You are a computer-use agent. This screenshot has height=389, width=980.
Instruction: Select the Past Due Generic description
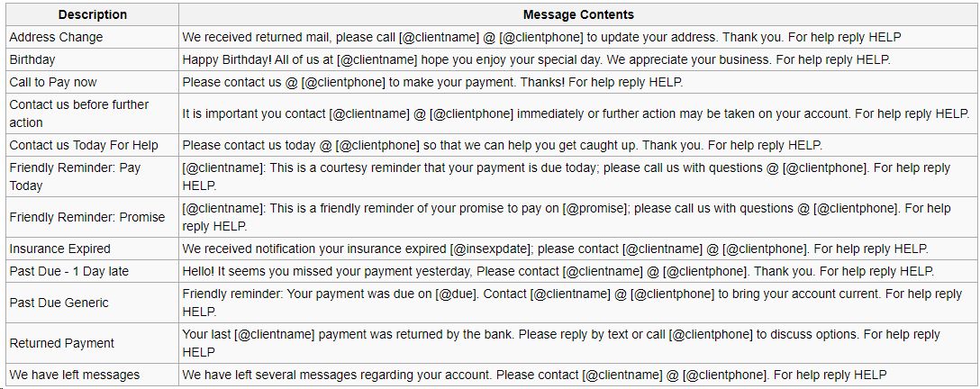click(x=93, y=303)
